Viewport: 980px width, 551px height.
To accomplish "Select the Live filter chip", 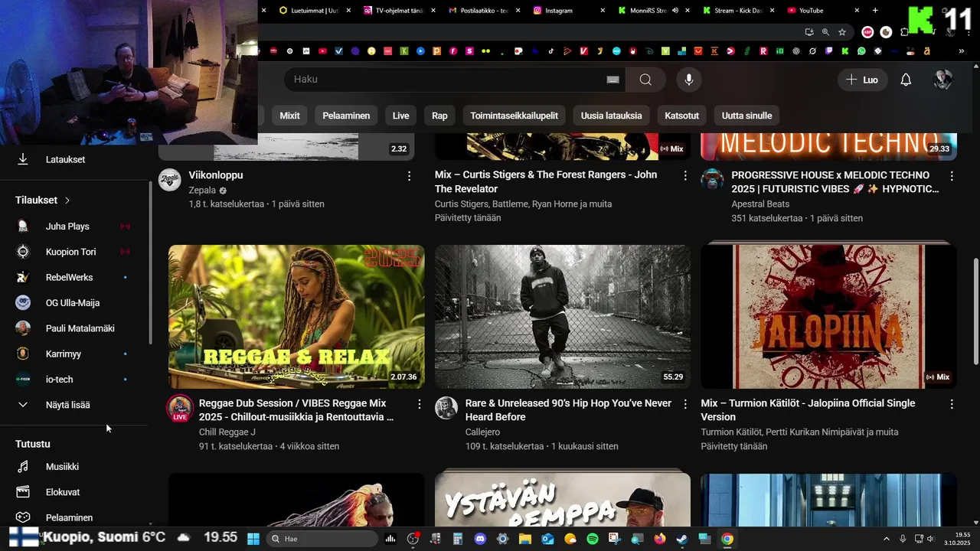I will pyautogui.click(x=401, y=116).
